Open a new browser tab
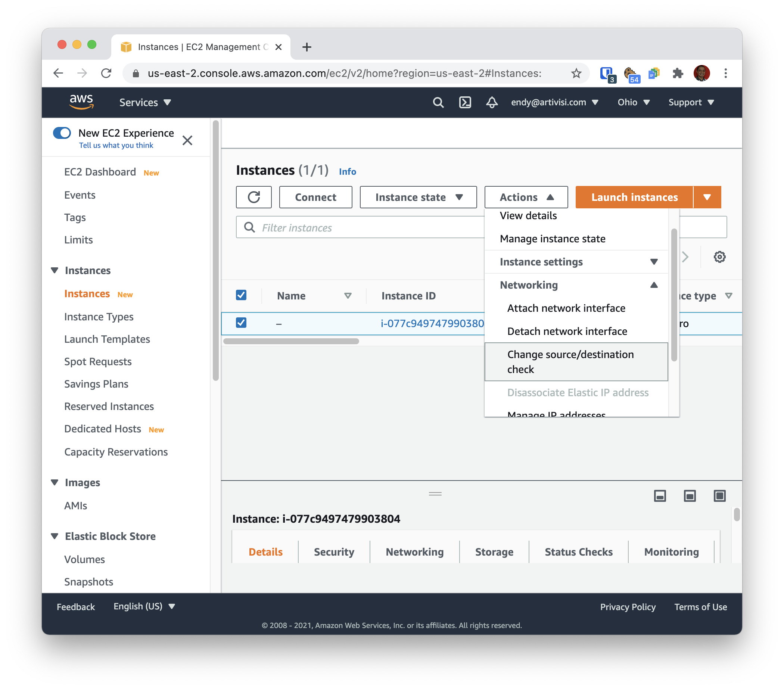Viewport: 784px width, 690px height. (307, 47)
